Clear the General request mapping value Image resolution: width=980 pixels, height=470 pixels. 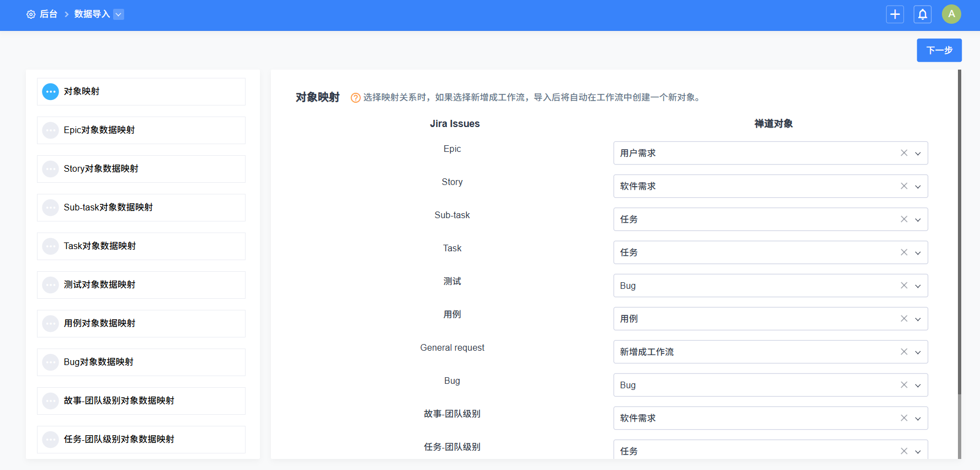point(904,352)
